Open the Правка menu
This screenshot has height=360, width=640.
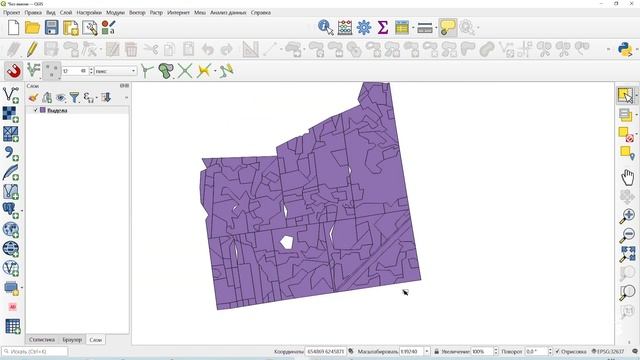tap(33, 13)
